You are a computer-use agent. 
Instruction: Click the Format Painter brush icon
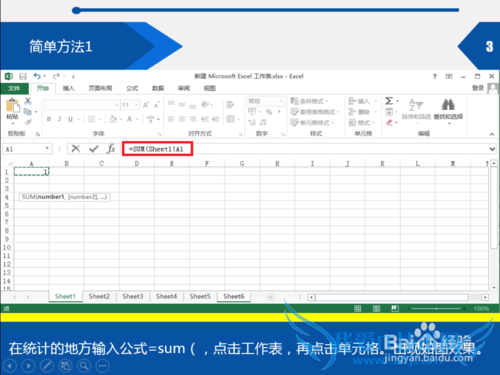(x=28, y=122)
